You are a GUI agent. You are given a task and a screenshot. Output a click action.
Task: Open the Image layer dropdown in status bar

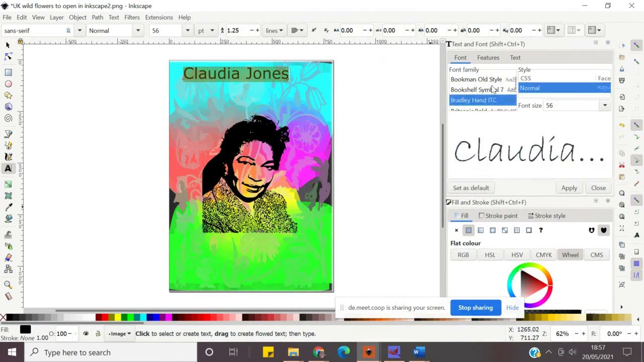[x=119, y=334]
